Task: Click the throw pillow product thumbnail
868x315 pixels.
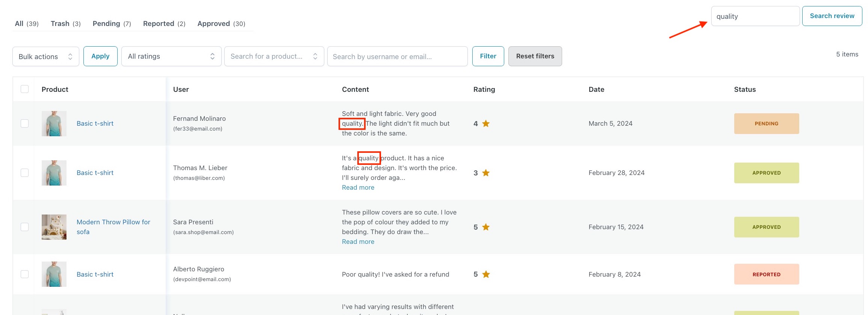Action: tap(54, 227)
